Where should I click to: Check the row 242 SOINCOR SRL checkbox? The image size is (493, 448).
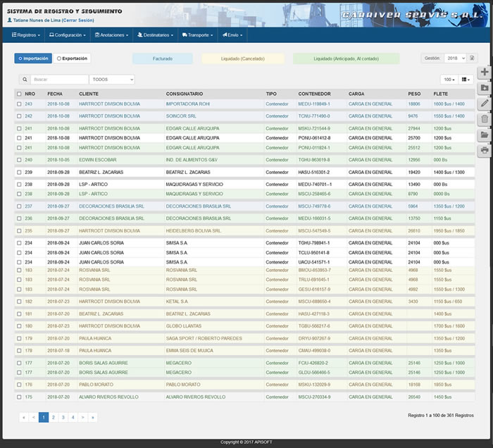[x=19, y=116]
